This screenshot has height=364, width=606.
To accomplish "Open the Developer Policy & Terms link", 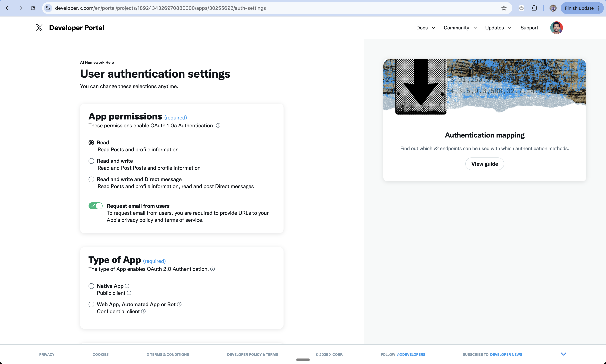I will click(252, 355).
